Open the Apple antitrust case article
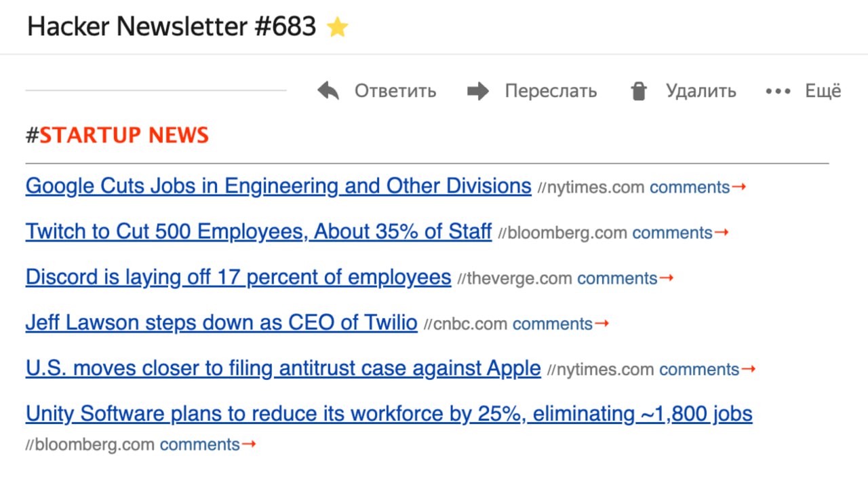 [x=283, y=368]
